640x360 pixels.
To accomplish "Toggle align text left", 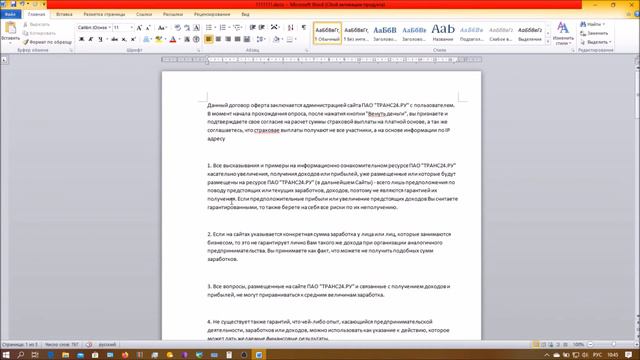I will (x=209, y=39).
